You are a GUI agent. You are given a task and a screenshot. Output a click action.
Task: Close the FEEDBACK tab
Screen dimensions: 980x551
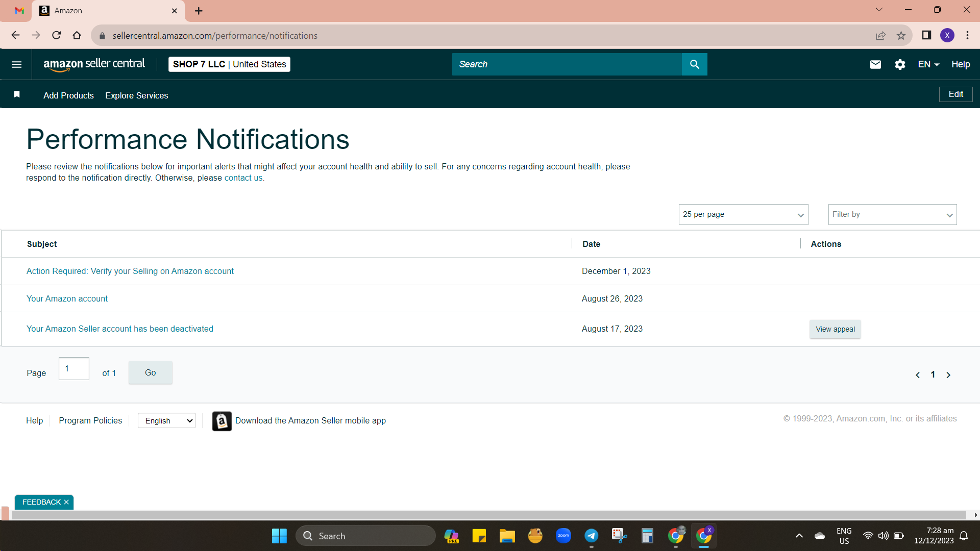(x=66, y=503)
